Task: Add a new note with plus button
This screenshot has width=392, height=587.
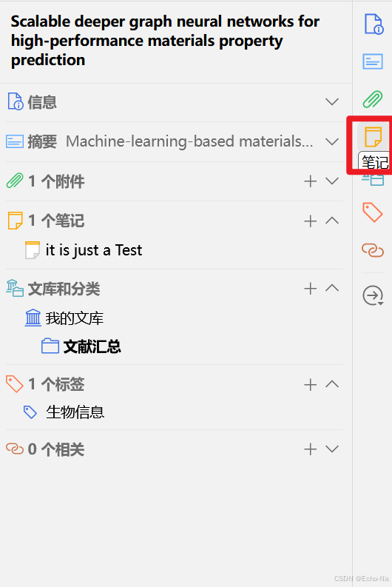Action: coord(311,221)
